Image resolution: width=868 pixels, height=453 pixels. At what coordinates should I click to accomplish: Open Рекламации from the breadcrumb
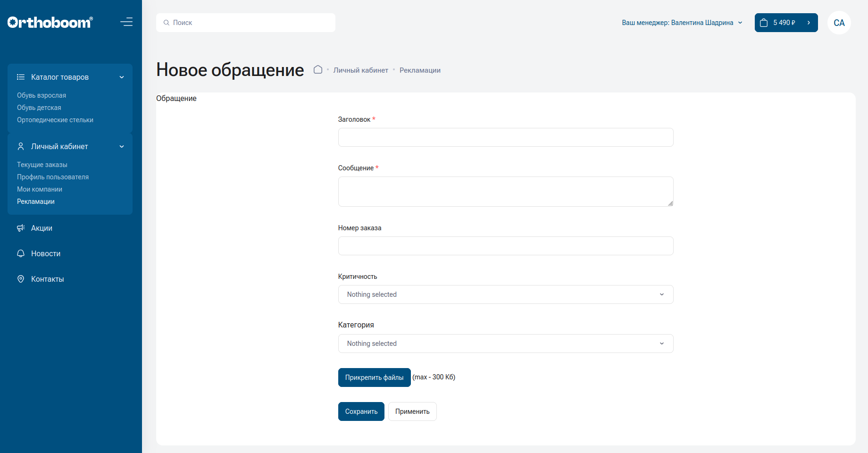click(419, 70)
